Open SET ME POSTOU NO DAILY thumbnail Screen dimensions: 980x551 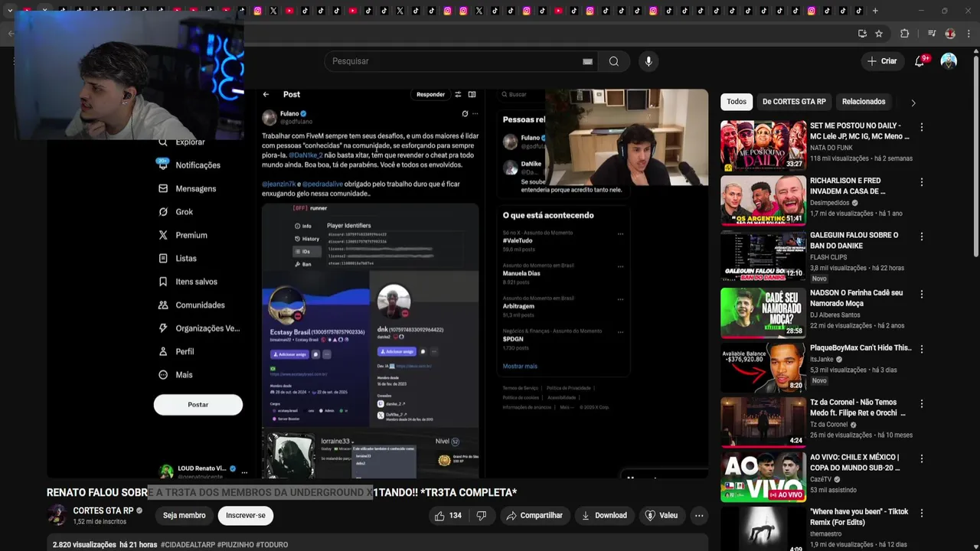[x=763, y=145]
